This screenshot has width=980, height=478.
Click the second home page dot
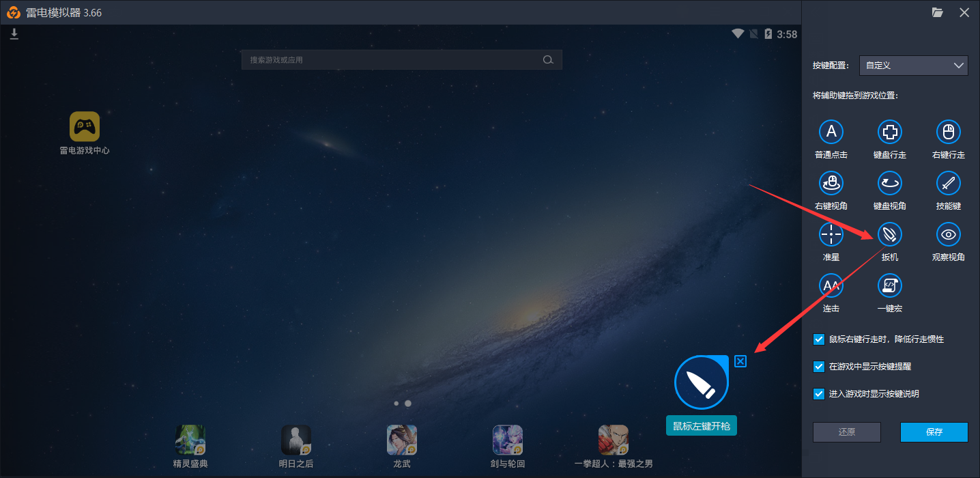408,404
